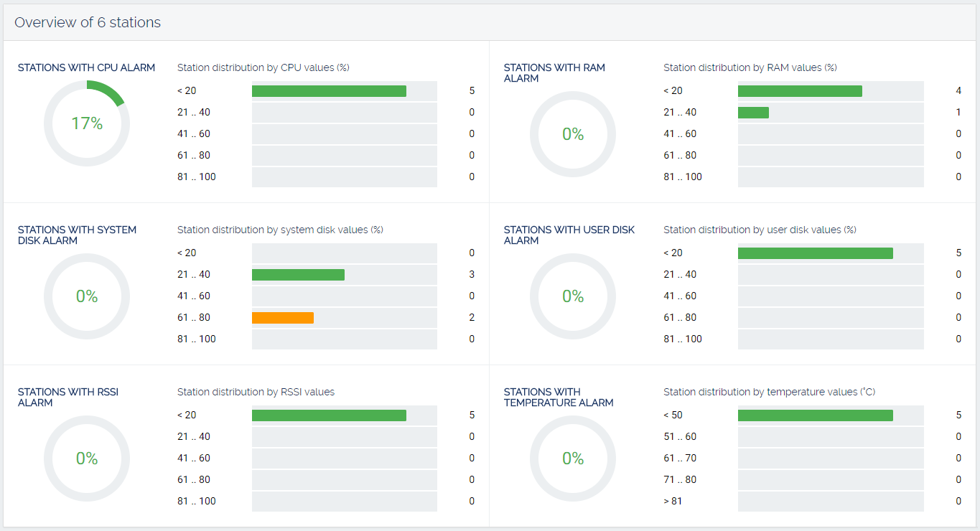
Task: Select the green system disk '21 .. 40' bar
Action: 298,275
